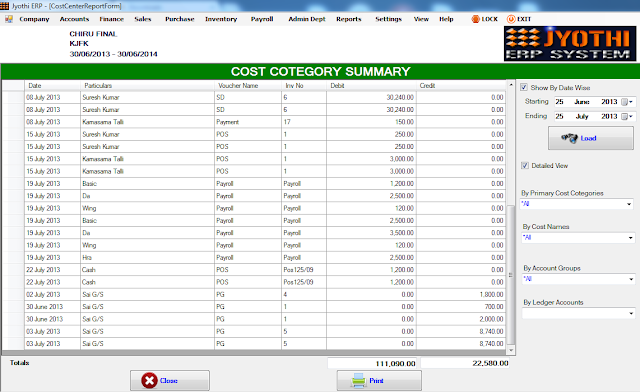
Task: Open the Accounts menu
Action: (x=74, y=19)
